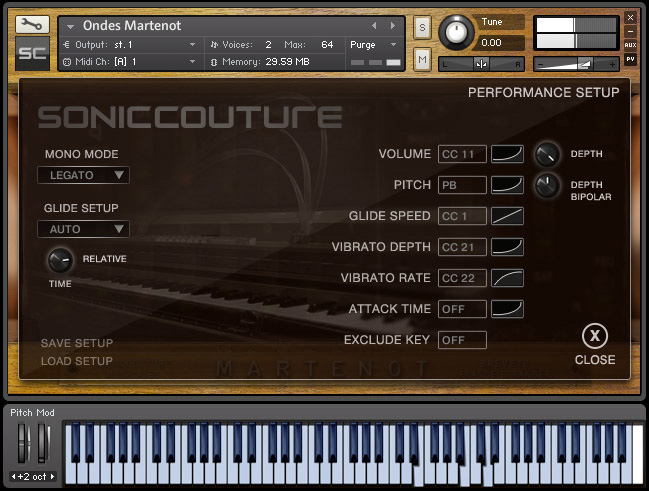649x491 pixels.
Task: Click the VIBRATO RATE CC 22 field
Action: 462,278
